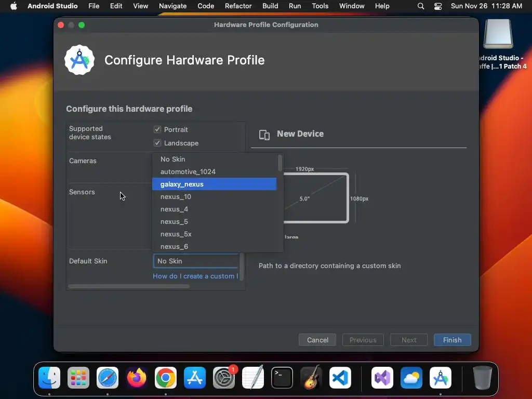532x399 pixels.
Task: Select nexus_5 skin option
Action: point(215,221)
